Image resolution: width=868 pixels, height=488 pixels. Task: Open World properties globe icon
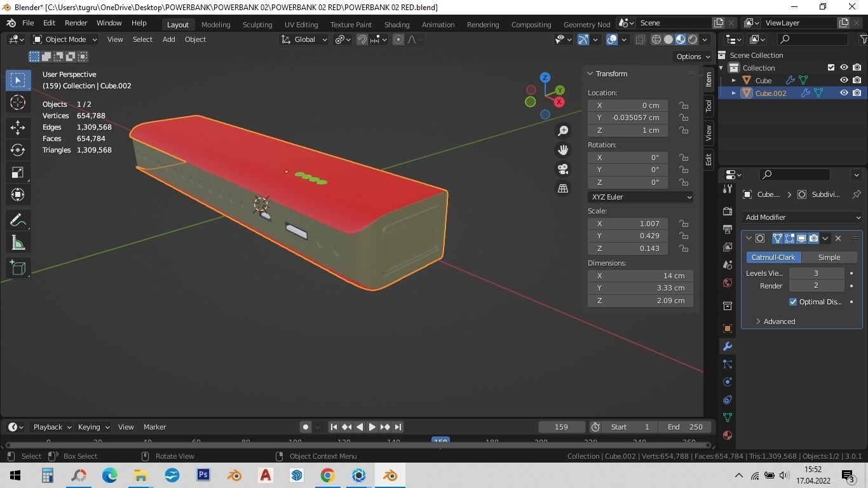click(728, 283)
